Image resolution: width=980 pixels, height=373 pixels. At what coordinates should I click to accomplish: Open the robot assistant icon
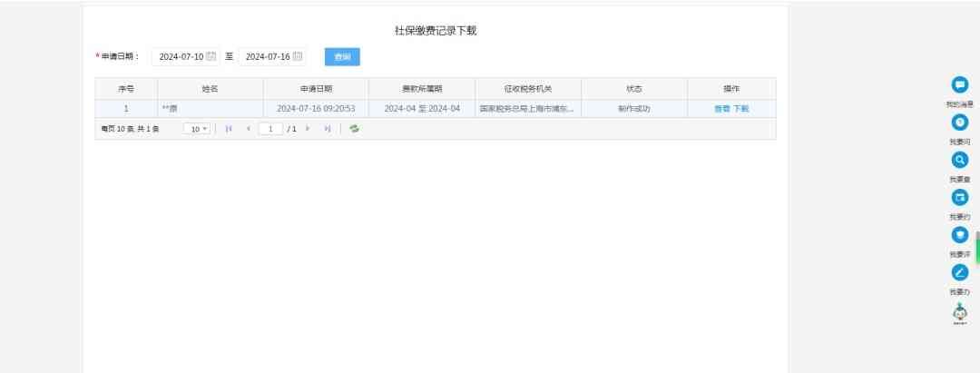coord(959,313)
